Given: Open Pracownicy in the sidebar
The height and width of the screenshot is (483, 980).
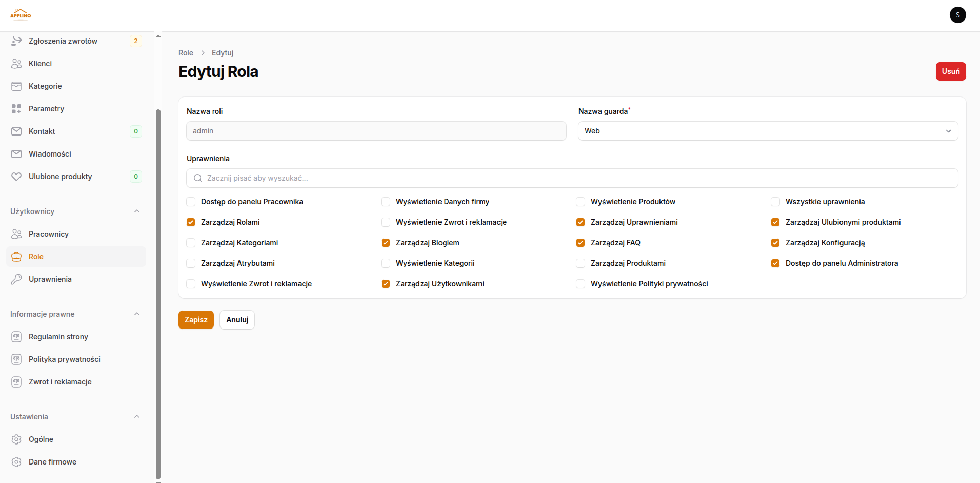Looking at the screenshot, I should point(49,234).
